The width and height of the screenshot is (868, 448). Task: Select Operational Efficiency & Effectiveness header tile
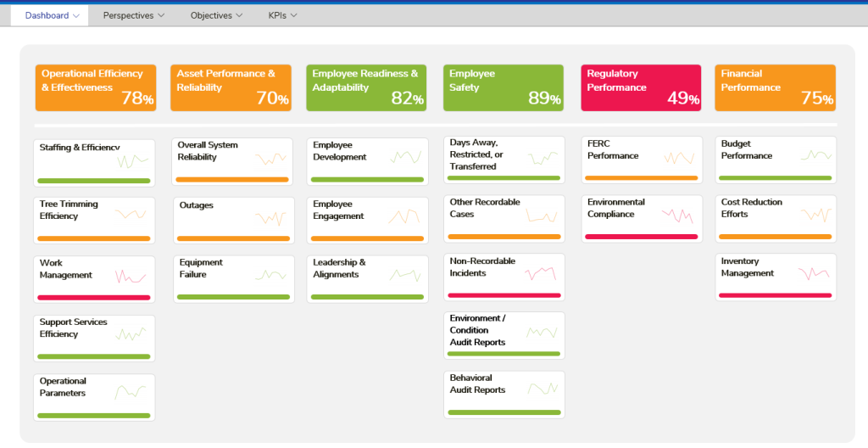tap(95, 87)
